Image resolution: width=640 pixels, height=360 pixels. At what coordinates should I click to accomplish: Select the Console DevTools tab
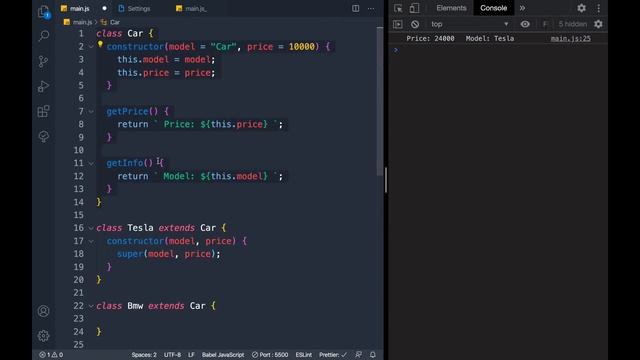click(493, 8)
